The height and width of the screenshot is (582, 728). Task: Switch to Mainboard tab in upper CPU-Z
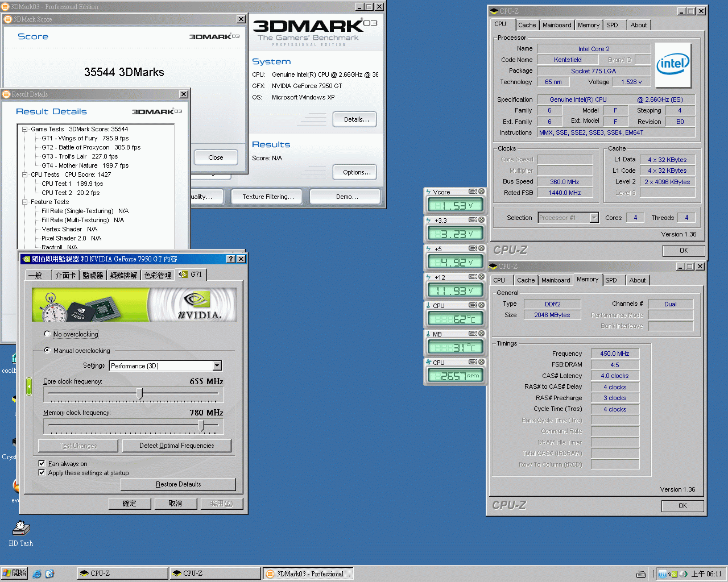point(557,25)
